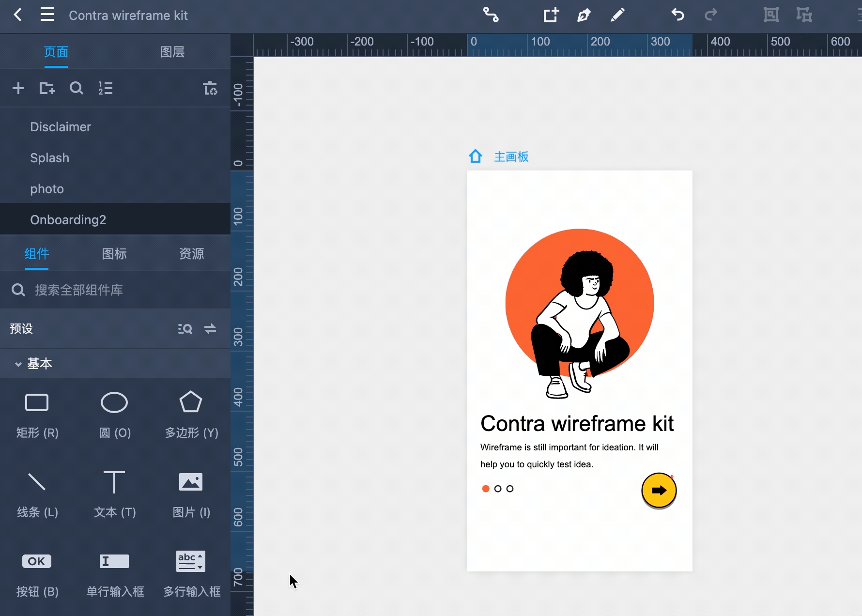The image size is (862, 616).
Task: Search pages with magnifier icon
Action: [x=76, y=88]
